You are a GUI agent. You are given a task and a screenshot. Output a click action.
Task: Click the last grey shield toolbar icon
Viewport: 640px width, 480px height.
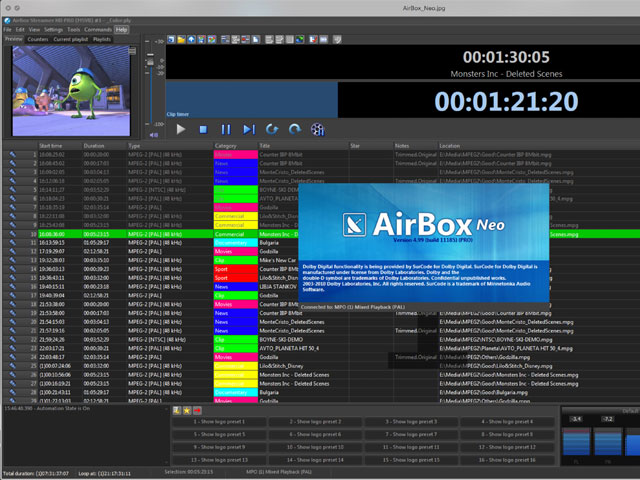pos(337,40)
